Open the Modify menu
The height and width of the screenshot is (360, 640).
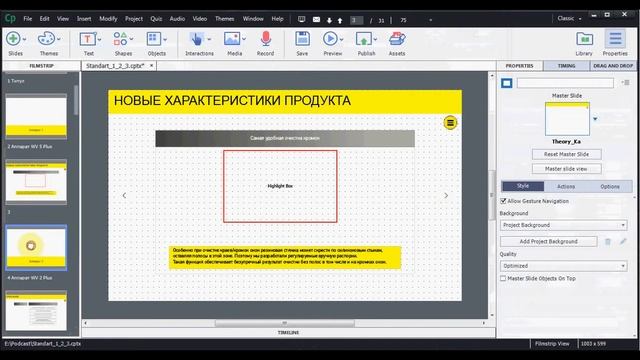pos(108,19)
